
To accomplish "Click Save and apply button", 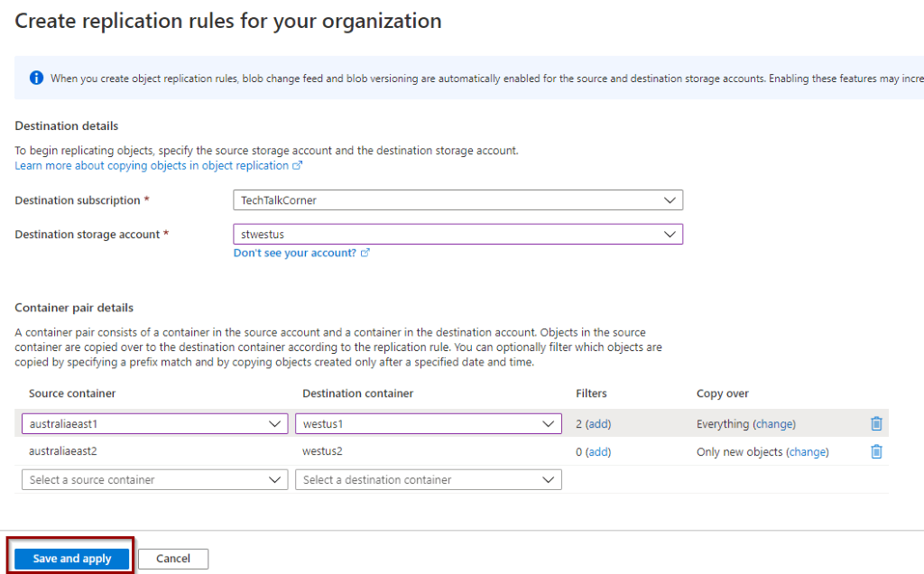I will pos(72,559).
